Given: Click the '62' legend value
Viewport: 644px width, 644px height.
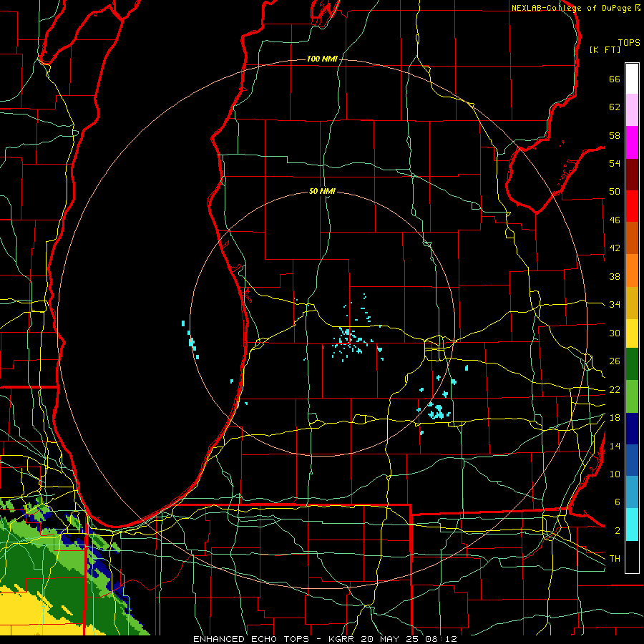Looking at the screenshot, I should pos(615,107).
